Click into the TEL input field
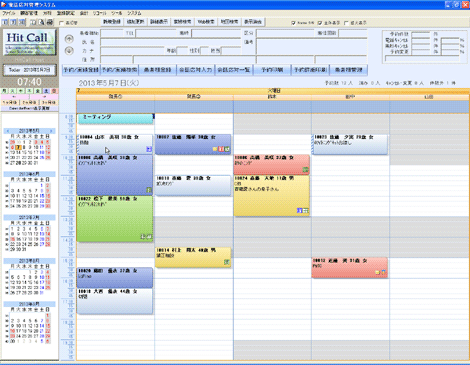 (156, 33)
